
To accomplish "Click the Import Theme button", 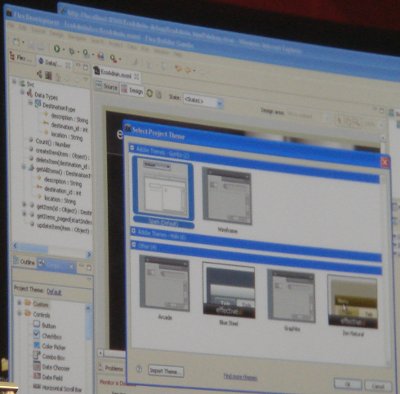I will pos(166,371).
